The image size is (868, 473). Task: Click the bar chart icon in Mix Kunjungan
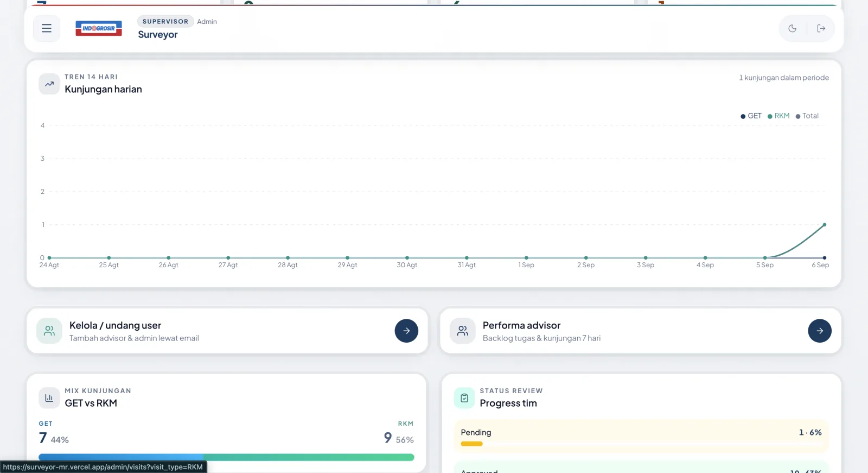pyautogui.click(x=49, y=398)
